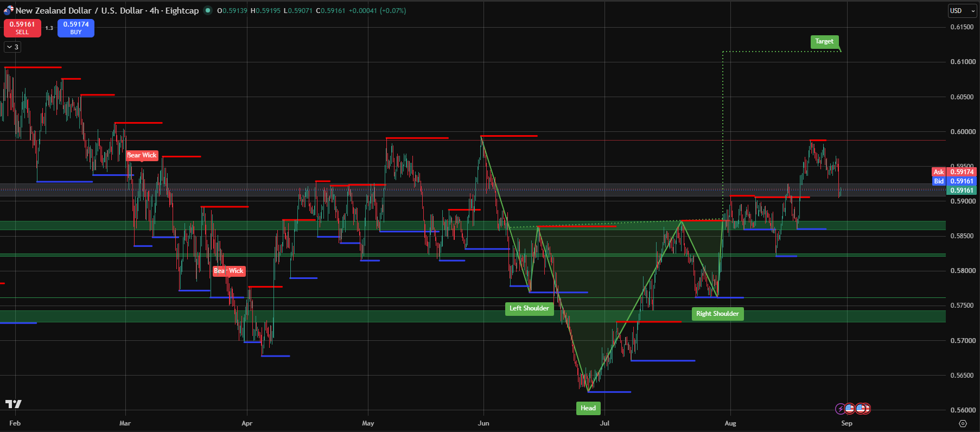Click the NZD/USD flag symbol icon
The width and height of the screenshot is (980, 432).
click(8, 10)
